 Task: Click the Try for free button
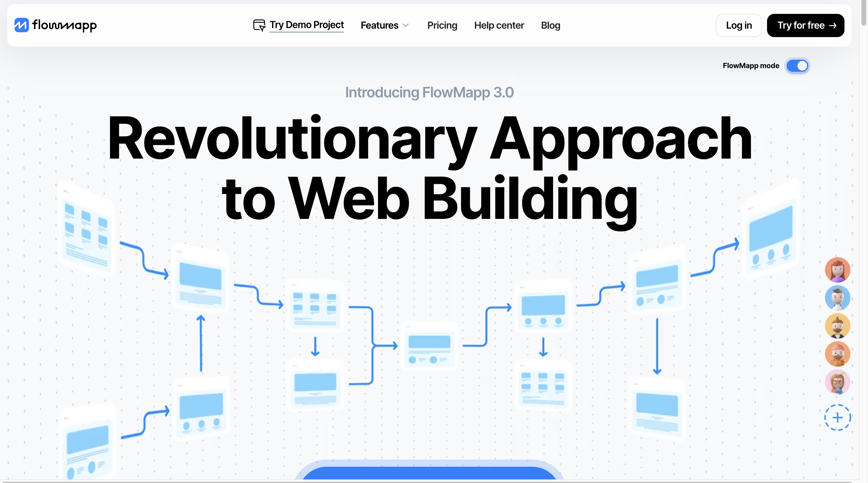tap(806, 25)
